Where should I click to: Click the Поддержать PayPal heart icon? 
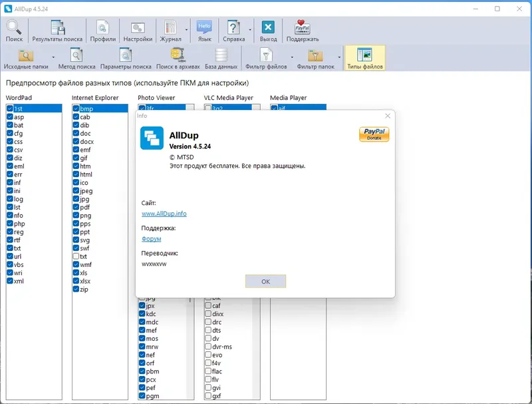pyautogui.click(x=302, y=27)
